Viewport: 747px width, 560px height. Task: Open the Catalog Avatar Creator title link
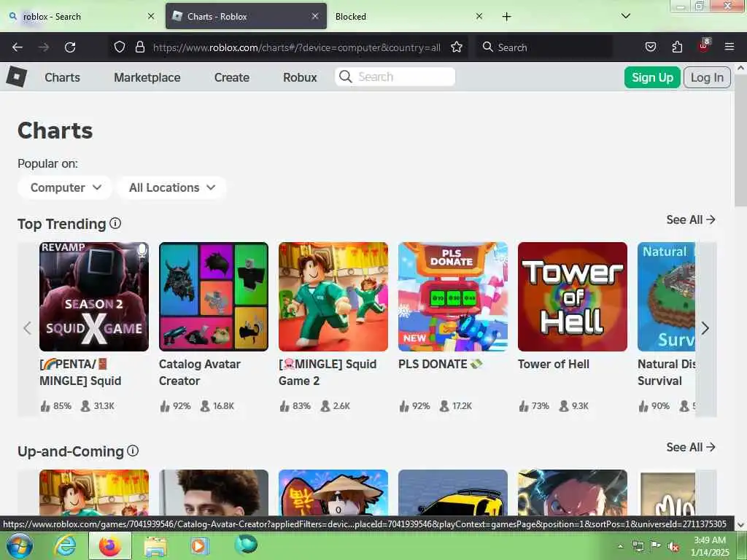point(200,373)
